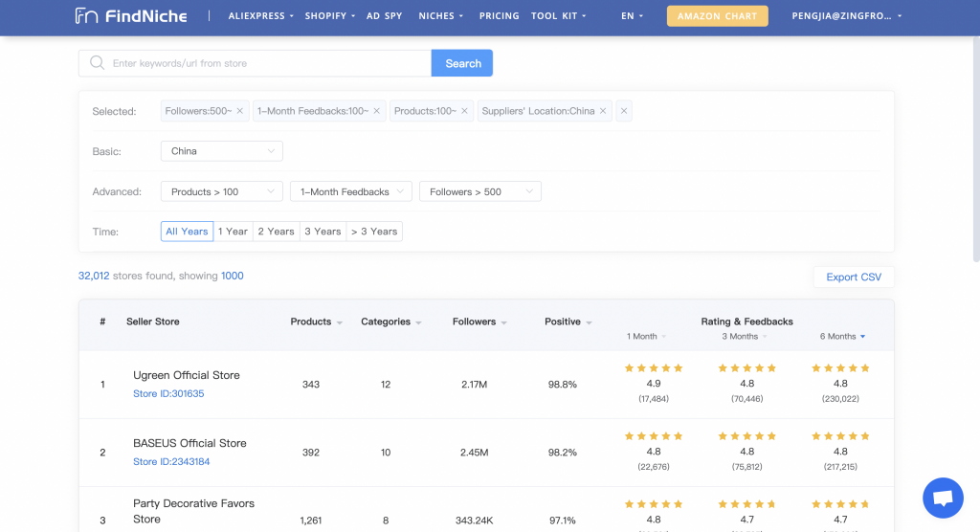This screenshot has height=532, width=980.
Task: Go to PRICING page
Action: pos(499,15)
